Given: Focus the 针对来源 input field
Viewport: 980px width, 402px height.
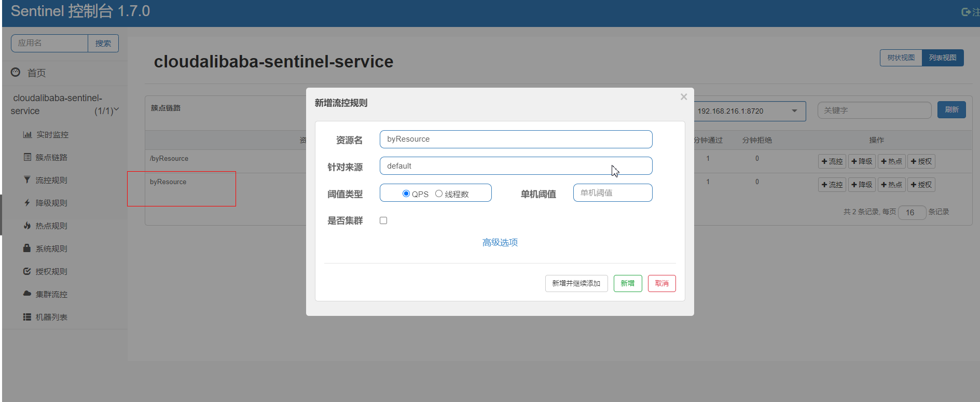Looking at the screenshot, I should coord(516,166).
